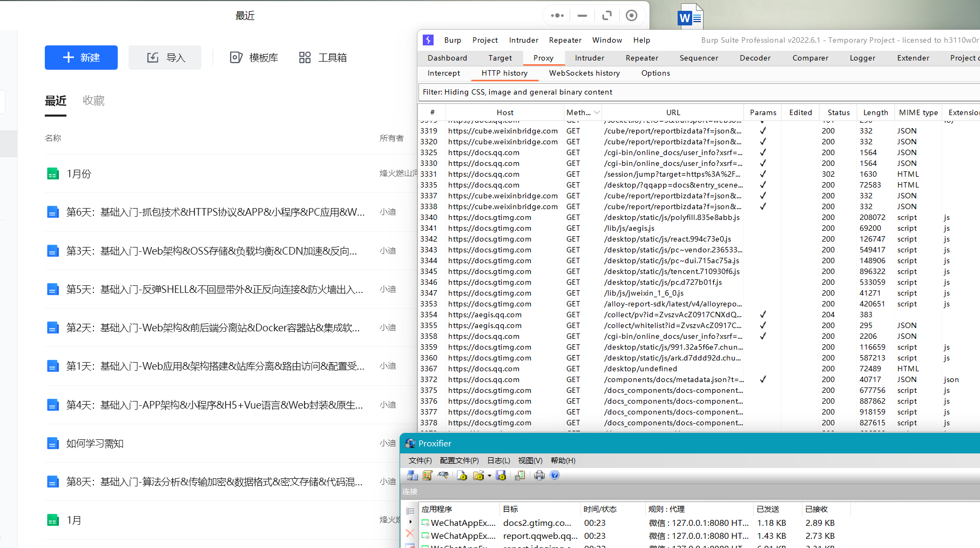This screenshot has height=548, width=980.
Task: Open Proxifier 配置文件(P) menu
Action: click(x=459, y=460)
